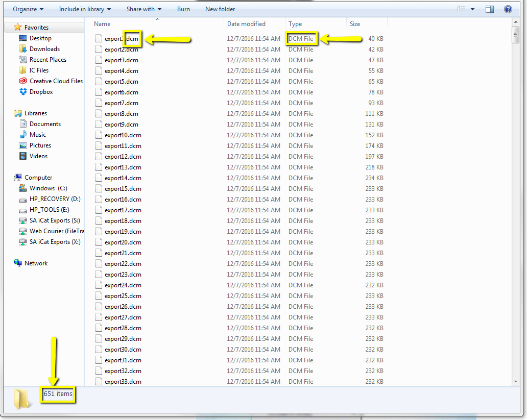
Task: Click scrollbar up arrow
Action: tap(516, 22)
